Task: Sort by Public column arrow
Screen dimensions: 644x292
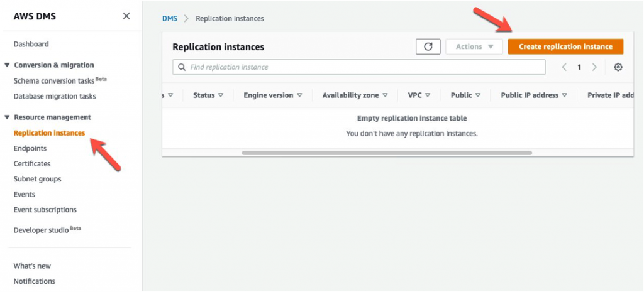Action: click(x=478, y=95)
